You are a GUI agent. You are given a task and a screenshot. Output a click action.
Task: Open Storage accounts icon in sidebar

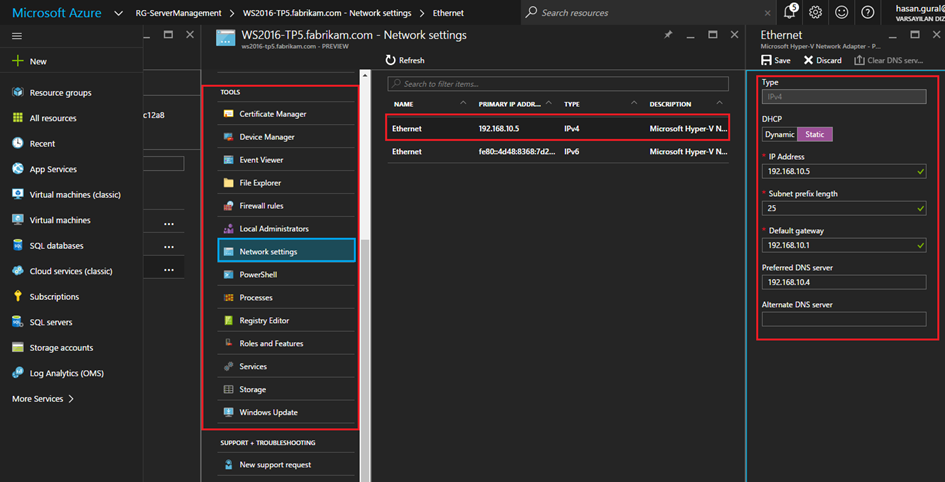coord(18,348)
